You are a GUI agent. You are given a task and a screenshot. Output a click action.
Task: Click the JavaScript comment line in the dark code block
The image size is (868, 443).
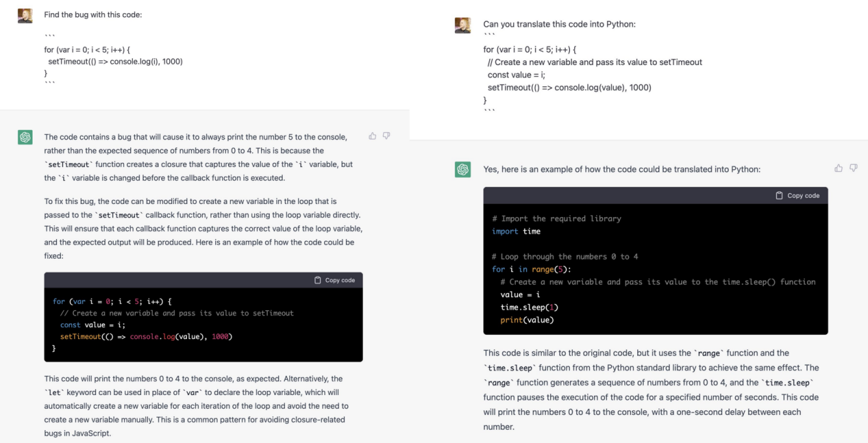pyautogui.click(x=177, y=313)
